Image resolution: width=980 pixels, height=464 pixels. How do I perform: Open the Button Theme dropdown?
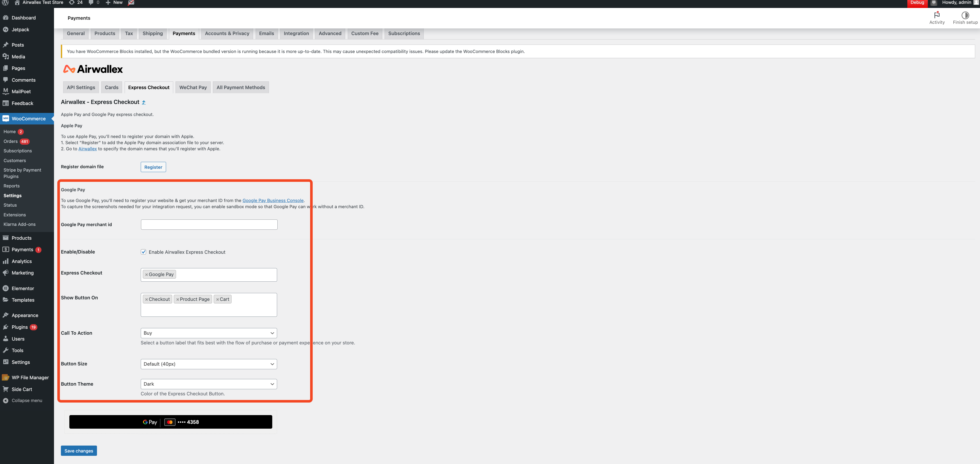point(209,384)
